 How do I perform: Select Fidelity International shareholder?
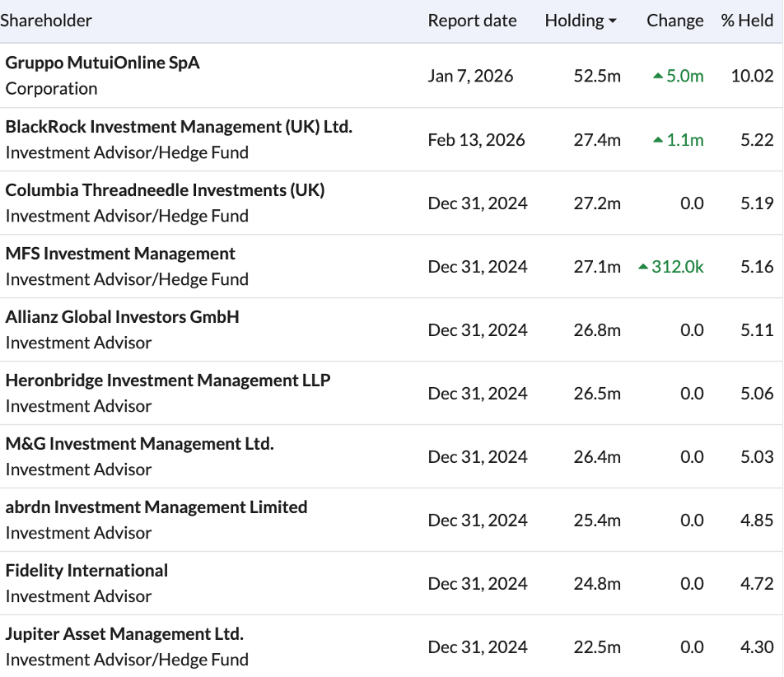tap(86, 570)
